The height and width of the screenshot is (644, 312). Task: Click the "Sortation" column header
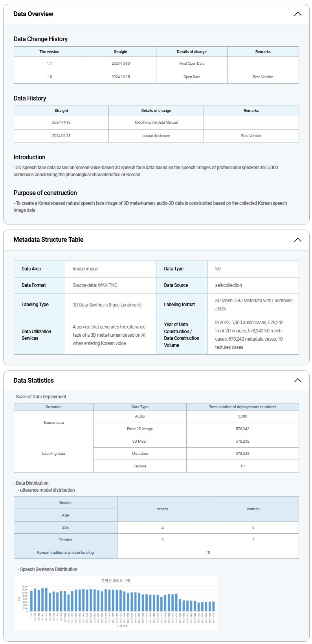click(x=54, y=407)
